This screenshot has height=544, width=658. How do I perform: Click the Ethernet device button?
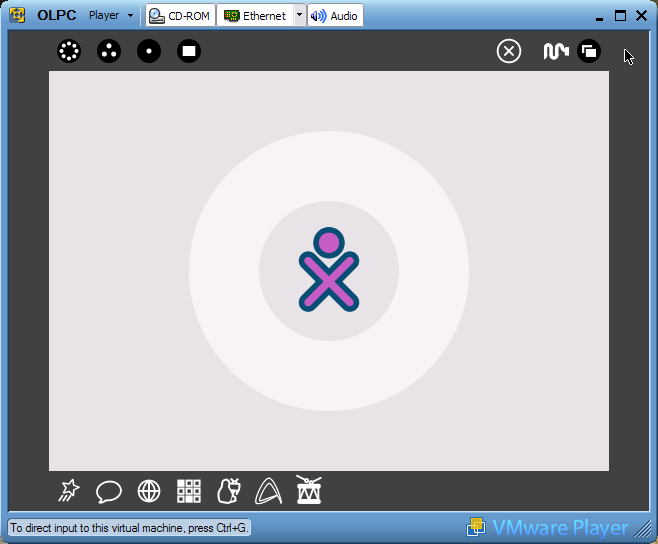coord(255,16)
